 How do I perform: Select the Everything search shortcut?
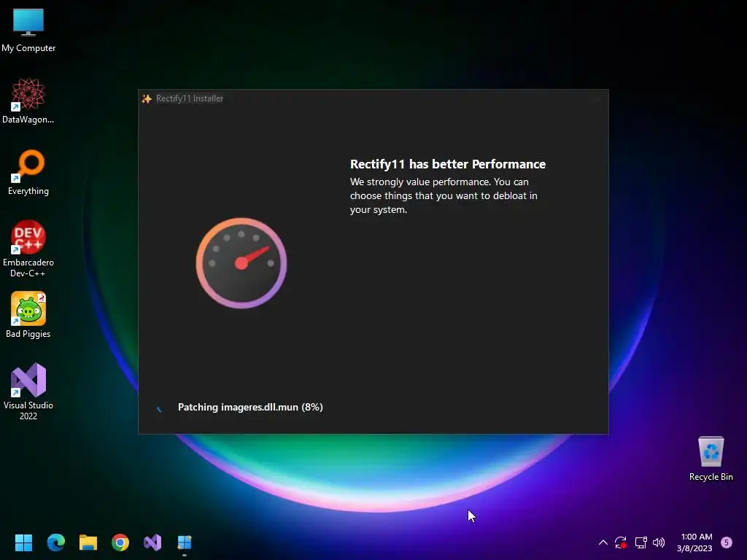coord(28,172)
